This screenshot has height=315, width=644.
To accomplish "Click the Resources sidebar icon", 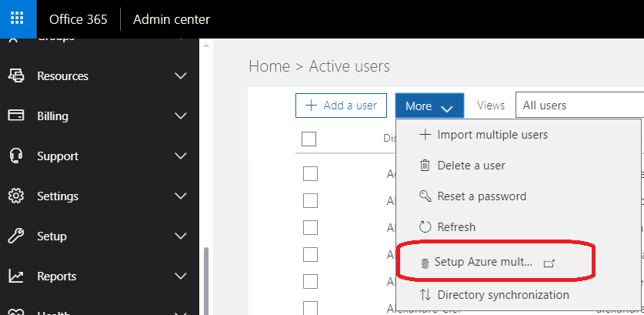I will pos(15,76).
